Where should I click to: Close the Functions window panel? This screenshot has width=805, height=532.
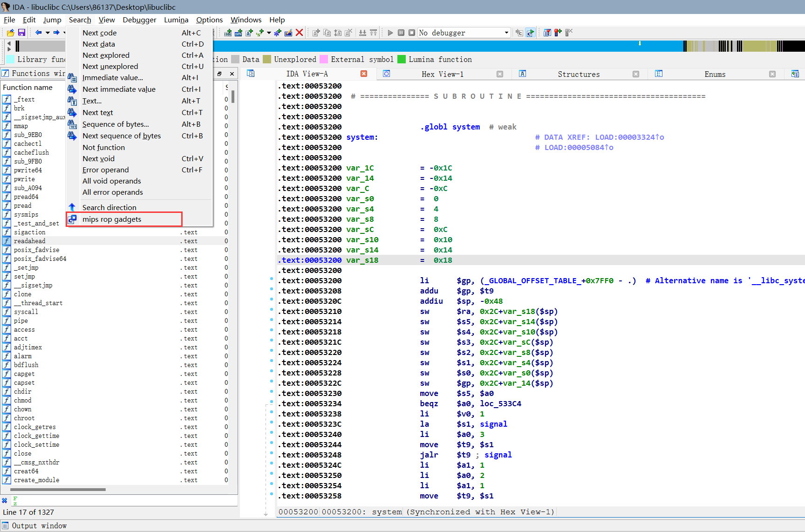pos(232,74)
